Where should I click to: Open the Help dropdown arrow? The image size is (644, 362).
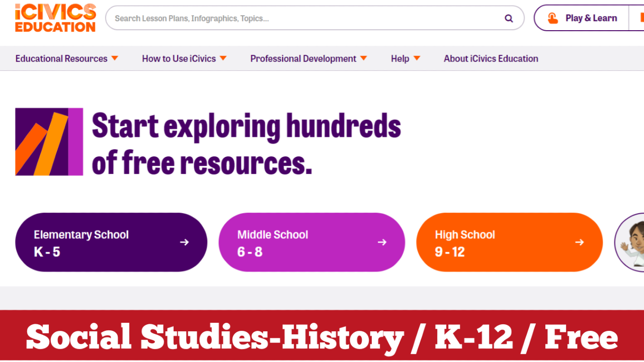coord(417,58)
